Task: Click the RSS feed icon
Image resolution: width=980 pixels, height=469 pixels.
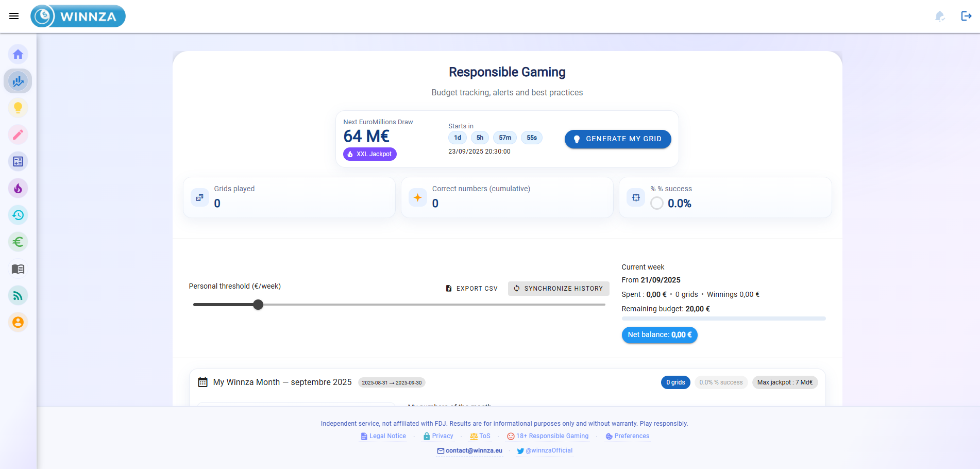Action: click(x=18, y=295)
